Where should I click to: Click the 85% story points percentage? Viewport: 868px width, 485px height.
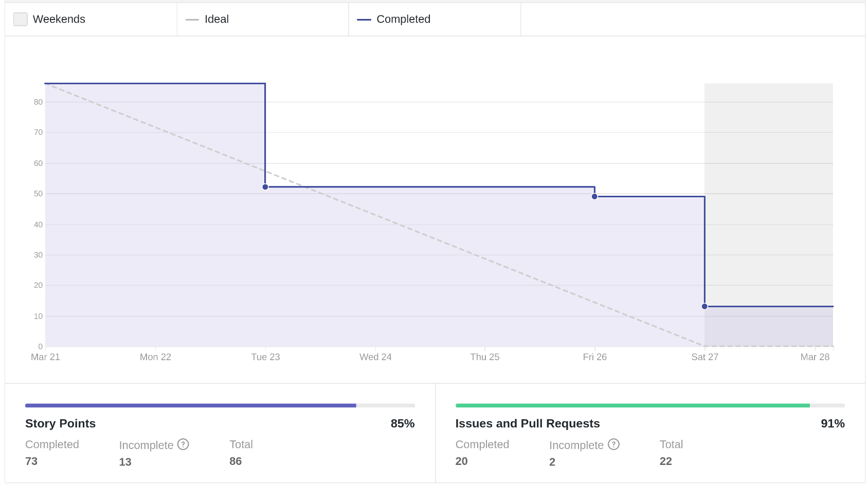click(x=403, y=423)
